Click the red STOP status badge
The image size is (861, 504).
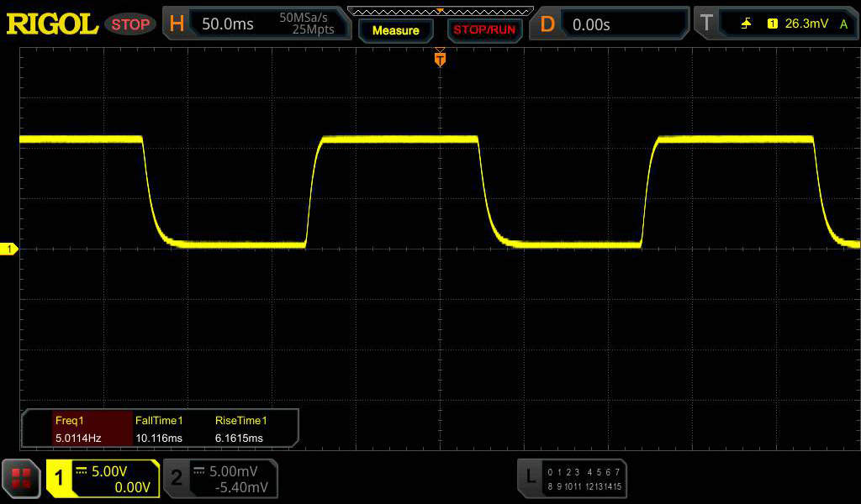pyautogui.click(x=130, y=24)
